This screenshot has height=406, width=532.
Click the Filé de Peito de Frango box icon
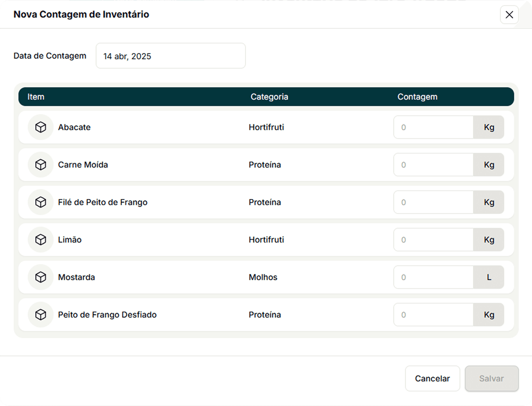tap(41, 202)
